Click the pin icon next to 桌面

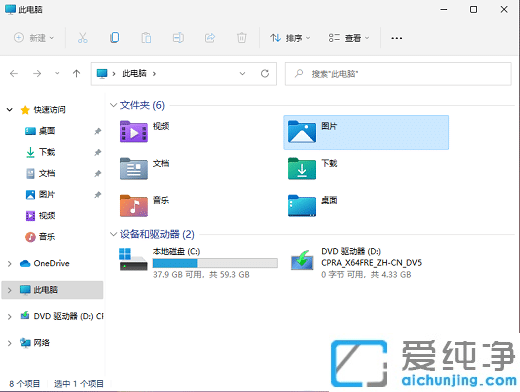point(97,131)
